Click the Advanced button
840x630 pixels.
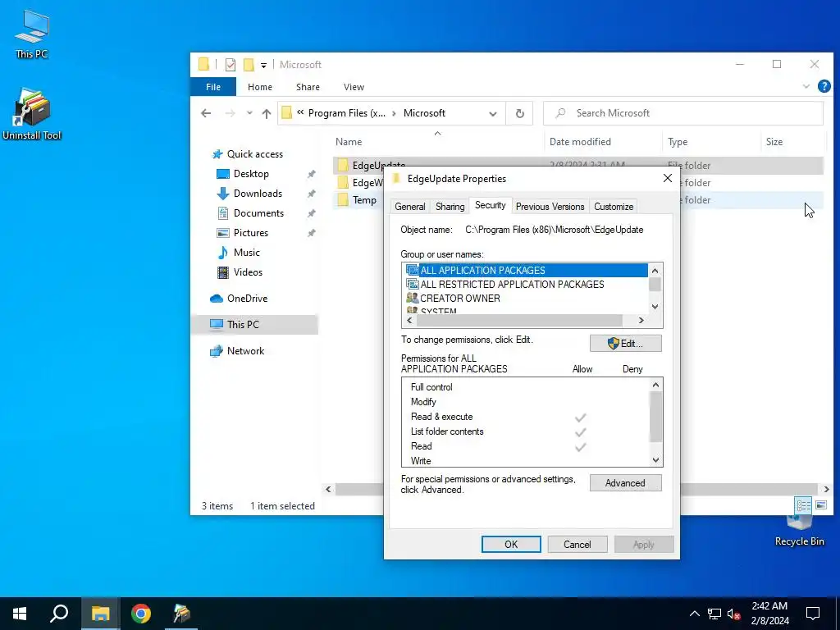(x=626, y=483)
